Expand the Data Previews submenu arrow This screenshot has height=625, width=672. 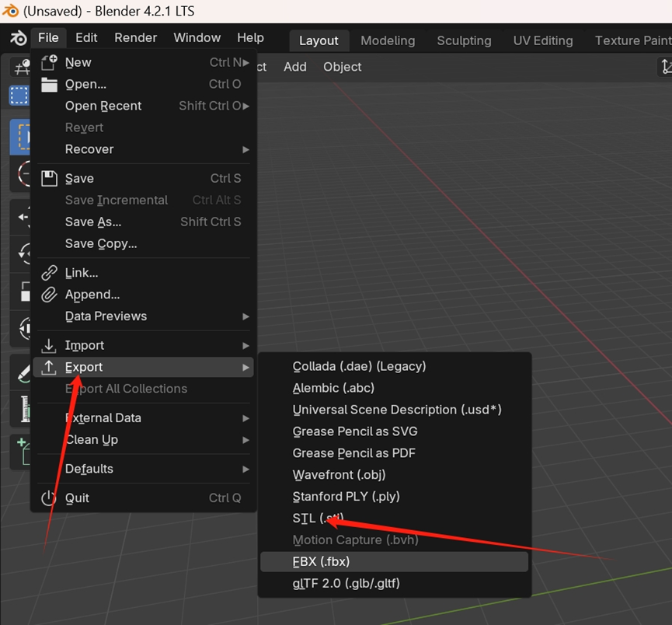pyautogui.click(x=245, y=316)
